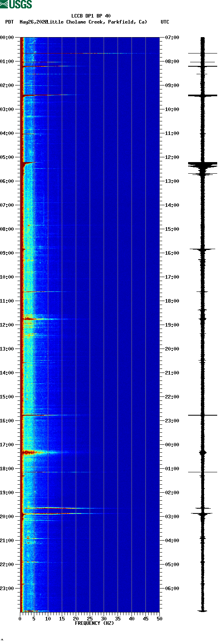This screenshot has height=644, width=220.
Task: Click the 23:00 UTC label on right axis
Action: click(172, 421)
